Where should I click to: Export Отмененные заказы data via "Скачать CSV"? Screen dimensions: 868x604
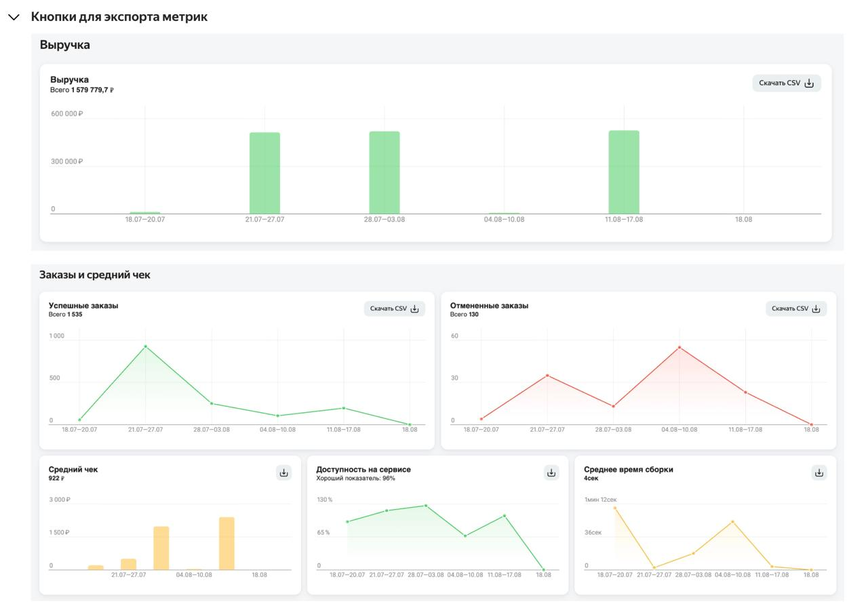[x=796, y=309]
